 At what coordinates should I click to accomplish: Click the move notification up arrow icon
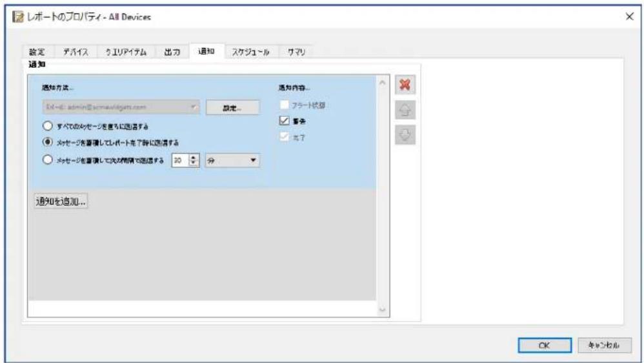[405, 110]
